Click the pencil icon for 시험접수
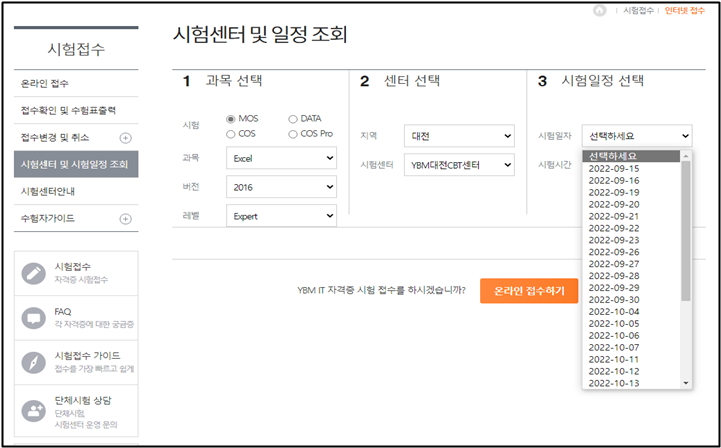The width and height of the screenshot is (721, 448). pyautogui.click(x=34, y=272)
